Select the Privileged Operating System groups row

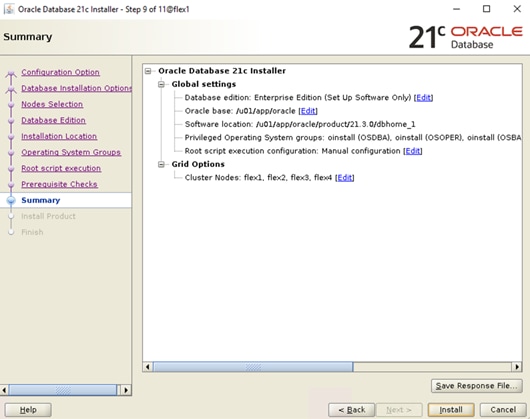point(353,138)
